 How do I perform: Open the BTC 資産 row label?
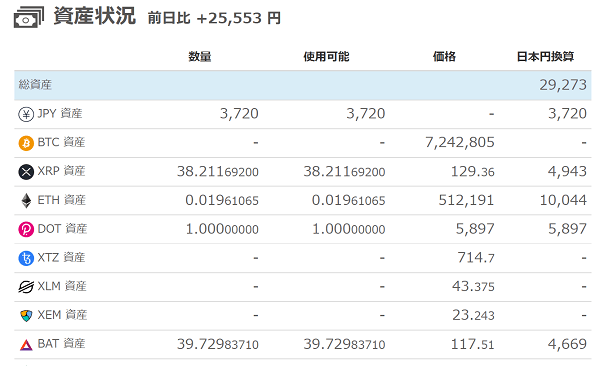pyautogui.click(x=61, y=142)
